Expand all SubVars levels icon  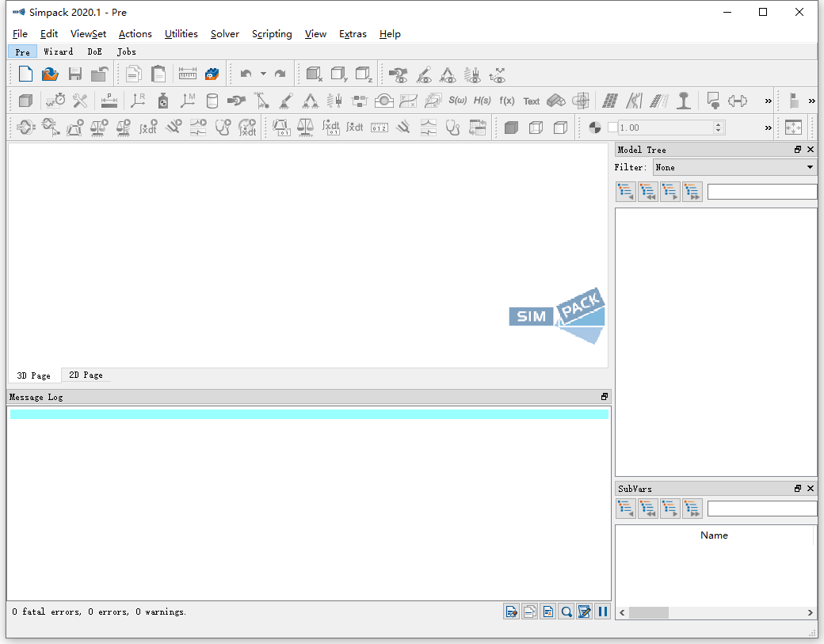pos(692,508)
